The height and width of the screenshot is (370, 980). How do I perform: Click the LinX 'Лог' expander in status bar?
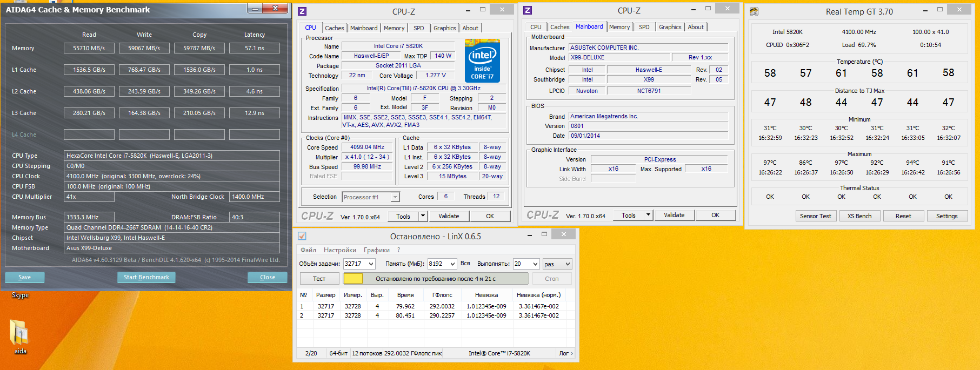click(x=566, y=353)
